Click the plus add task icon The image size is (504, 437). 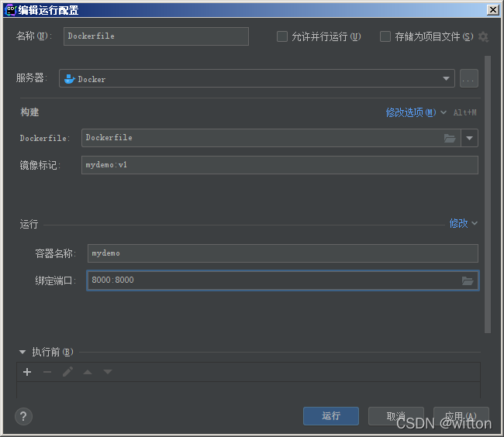point(27,372)
